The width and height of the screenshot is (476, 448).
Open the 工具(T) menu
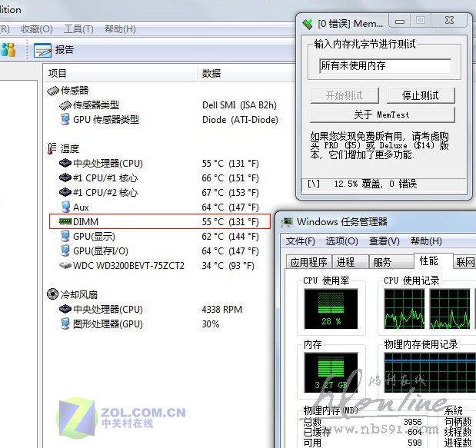coord(78,29)
